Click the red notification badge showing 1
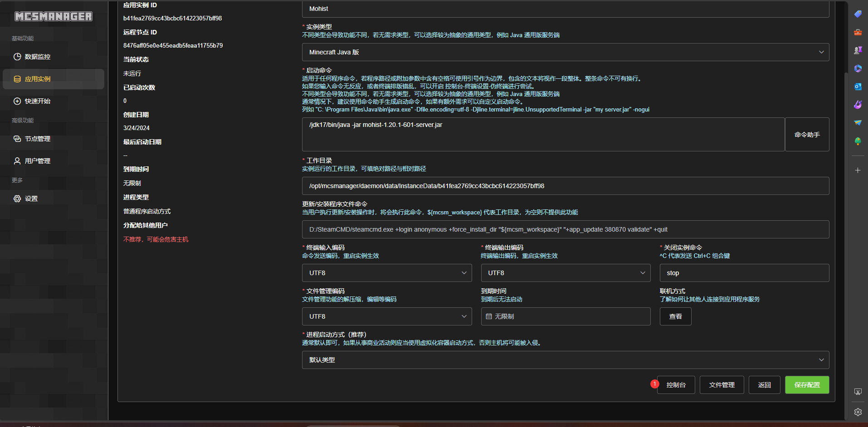This screenshot has width=868, height=427. 654,384
